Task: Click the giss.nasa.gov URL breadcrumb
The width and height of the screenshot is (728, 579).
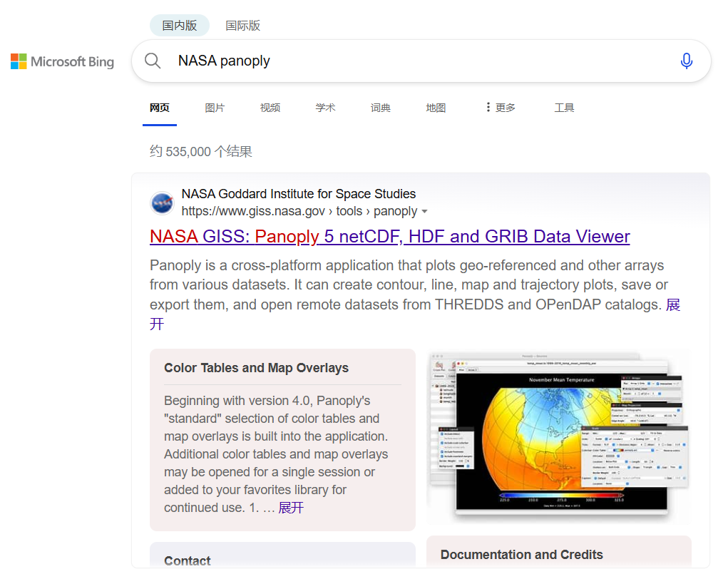Action: 299,211
